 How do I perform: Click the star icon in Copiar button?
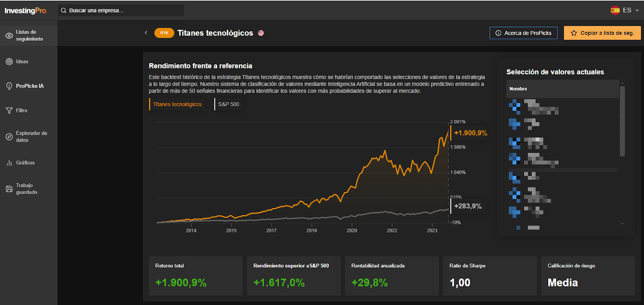pos(574,33)
